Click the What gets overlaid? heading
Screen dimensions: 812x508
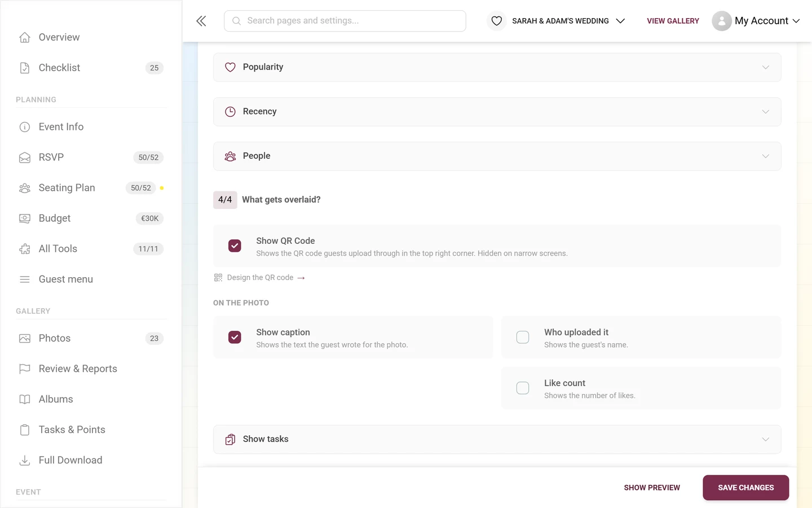[x=281, y=200]
